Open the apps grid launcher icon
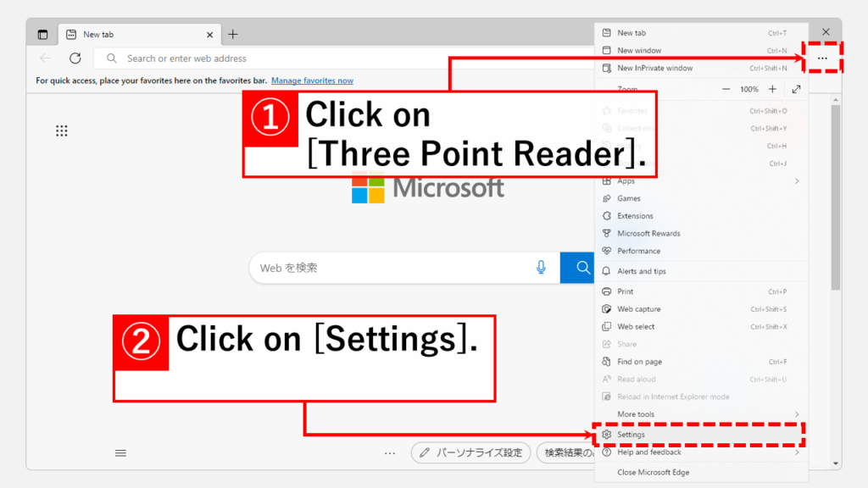 point(61,130)
